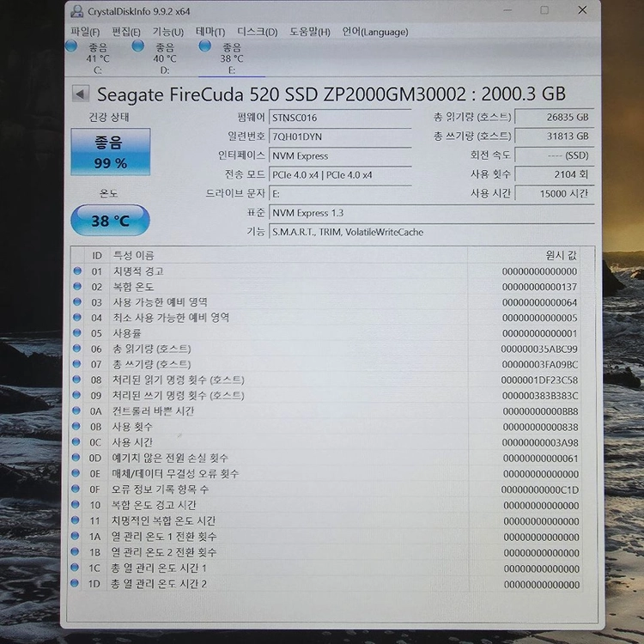Screen dimensions: 644x644
Task: Click power on count value 2104 회
Action: 554,174
